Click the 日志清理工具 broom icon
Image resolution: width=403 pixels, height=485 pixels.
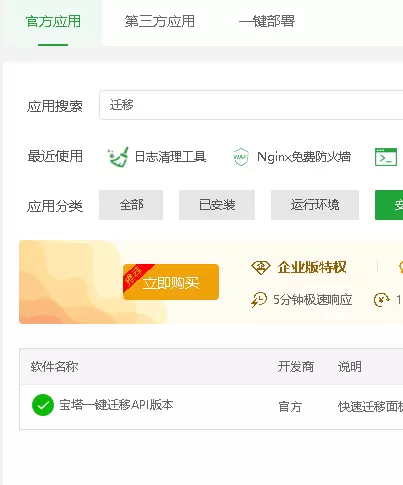118,157
